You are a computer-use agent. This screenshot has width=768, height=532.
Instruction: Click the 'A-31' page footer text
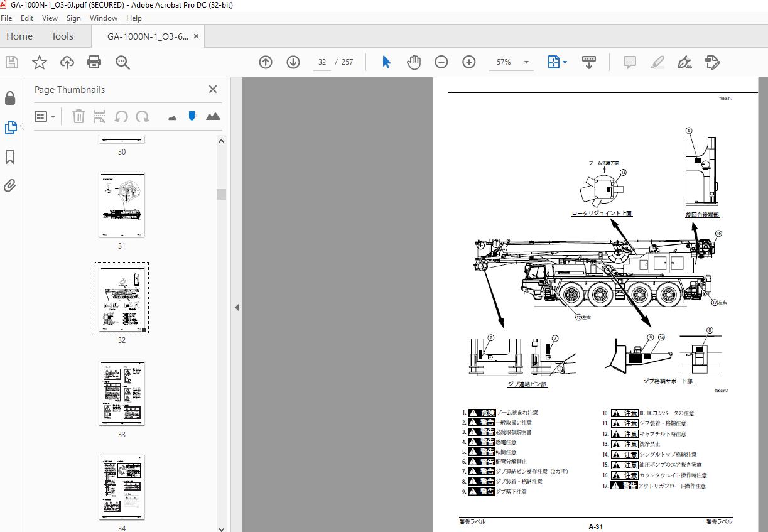pos(595,526)
